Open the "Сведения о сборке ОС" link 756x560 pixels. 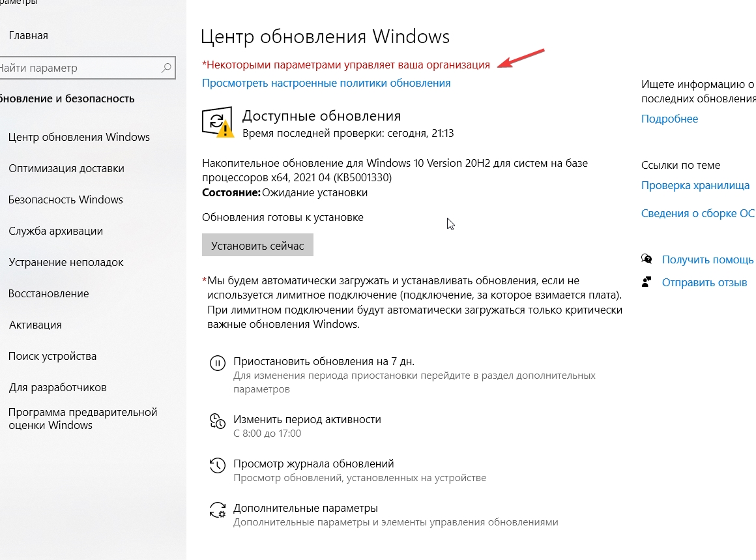click(x=697, y=213)
